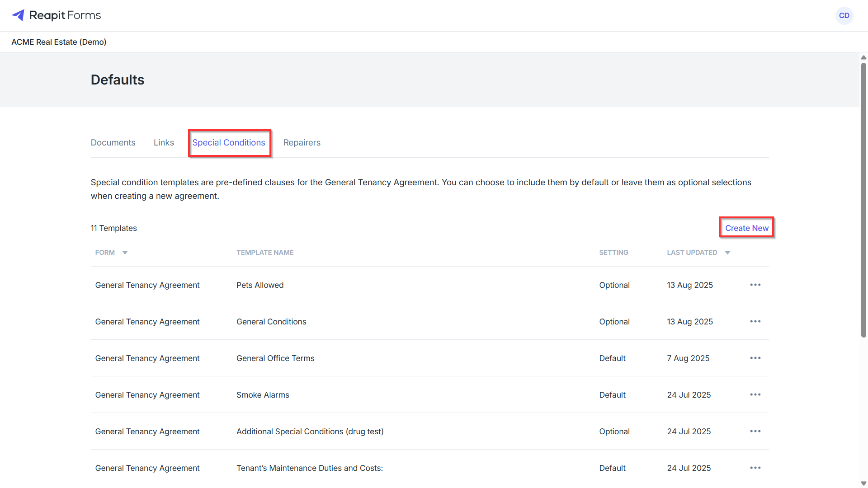Click the General Office Terms template name
The image size is (868, 488).
click(275, 358)
